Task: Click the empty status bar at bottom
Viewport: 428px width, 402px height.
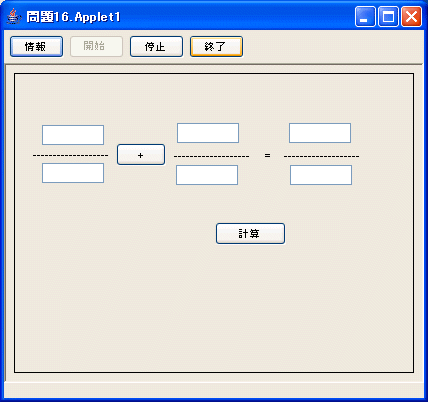Action: tap(214, 389)
